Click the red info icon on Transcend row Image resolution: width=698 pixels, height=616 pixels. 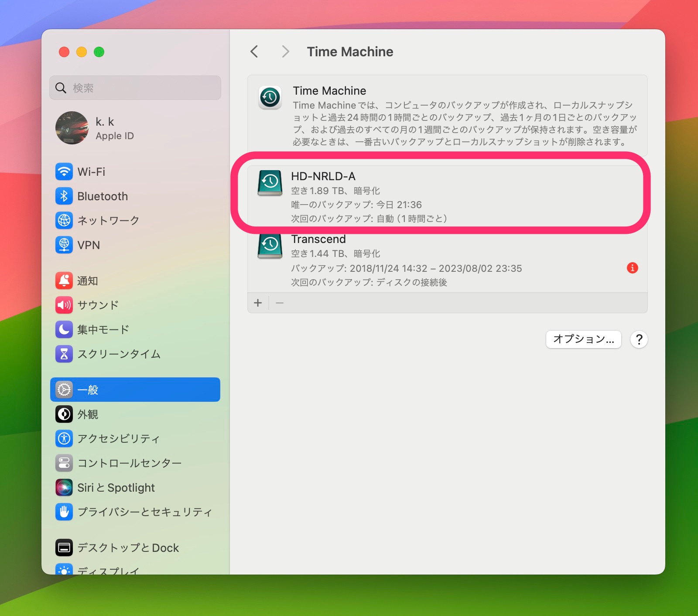click(632, 268)
